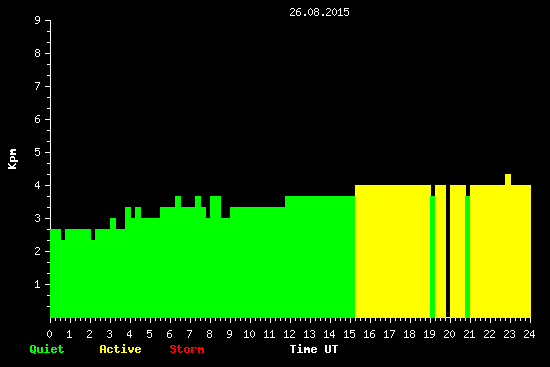Select the green Quiet legend label
Image resolution: width=550 pixels, height=367 pixels.
[x=47, y=349]
